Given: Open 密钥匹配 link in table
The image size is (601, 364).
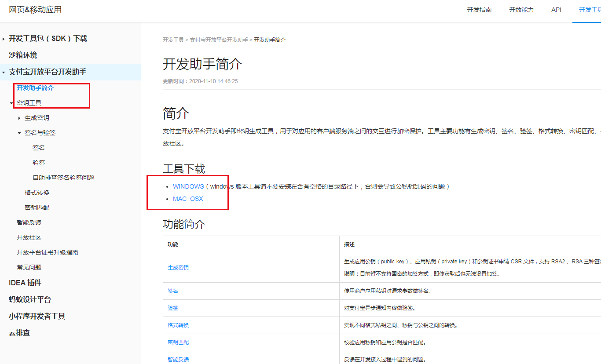Looking at the screenshot, I should point(178,342).
